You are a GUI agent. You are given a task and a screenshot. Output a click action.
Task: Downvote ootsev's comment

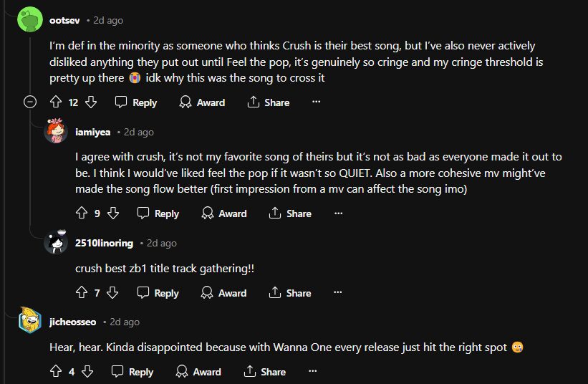[91, 102]
